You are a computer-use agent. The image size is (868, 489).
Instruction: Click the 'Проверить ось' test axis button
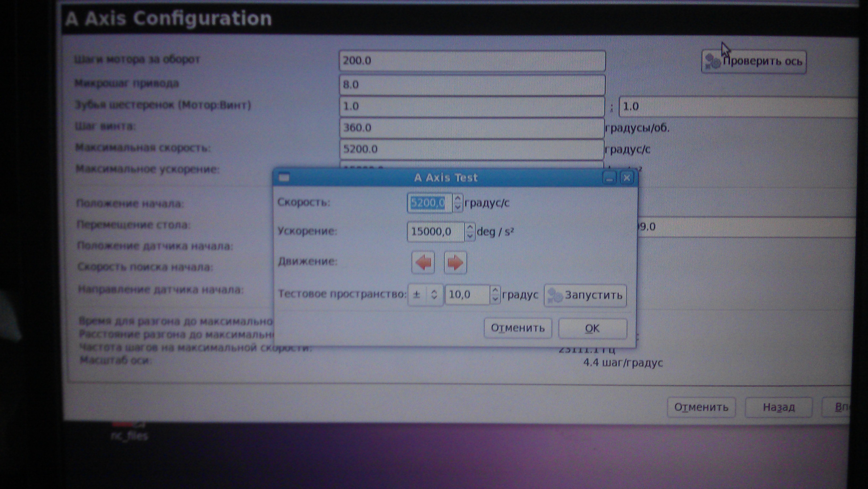[x=753, y=62]
